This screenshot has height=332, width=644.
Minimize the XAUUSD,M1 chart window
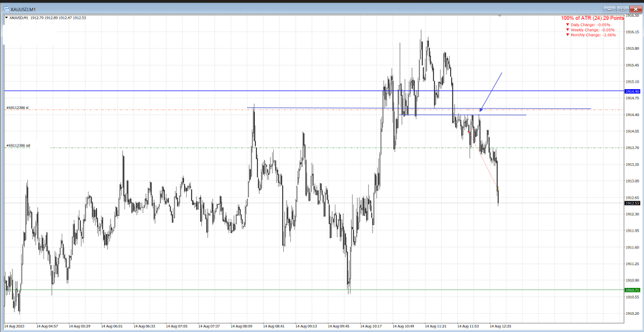click(x=610, y=9)
